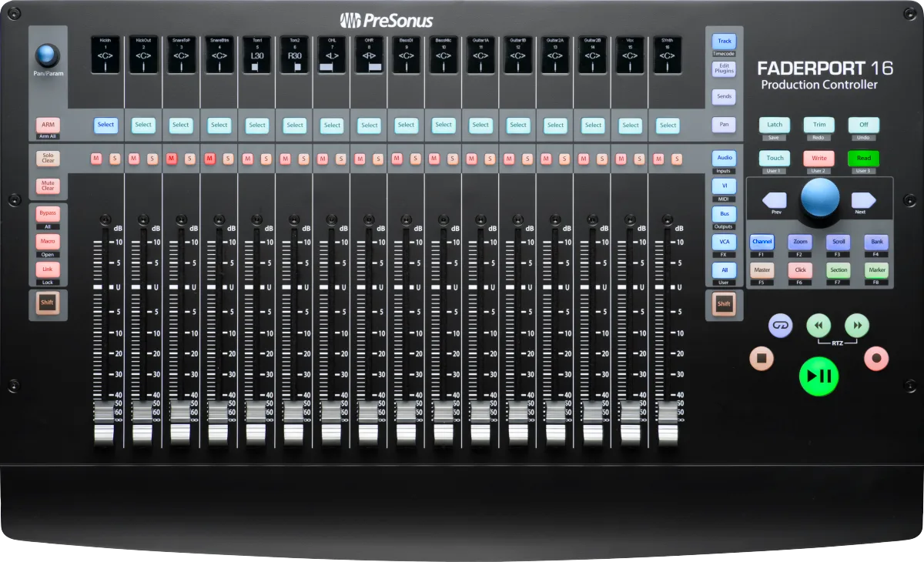Screen dimensions: 924x562
Task: Click the Select button for channel 8 OHR
Action: tap(370, 125)
